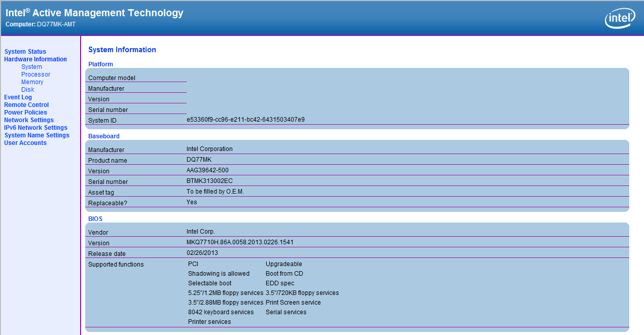The height and width of the screenshot is (335, 644).
Task: Click 'Upgradeable' supported function
Action: point(284,264)
